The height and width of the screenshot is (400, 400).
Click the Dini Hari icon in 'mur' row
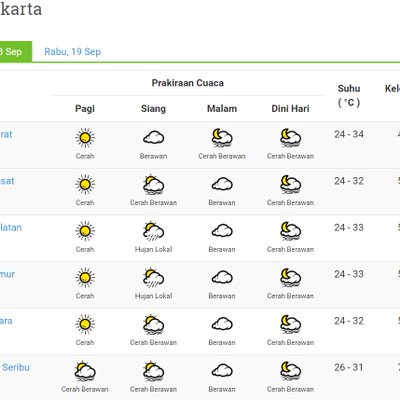click(x=291, y=278)
